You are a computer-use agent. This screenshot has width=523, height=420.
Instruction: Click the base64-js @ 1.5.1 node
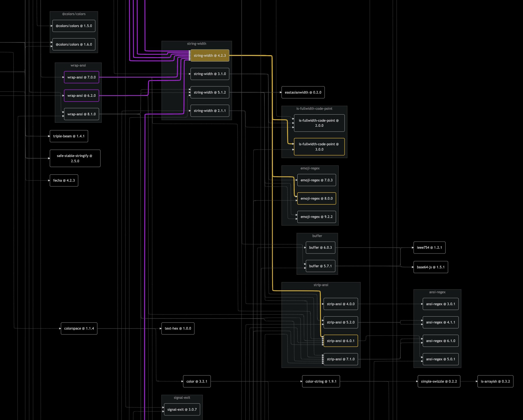tap(430, 267)
